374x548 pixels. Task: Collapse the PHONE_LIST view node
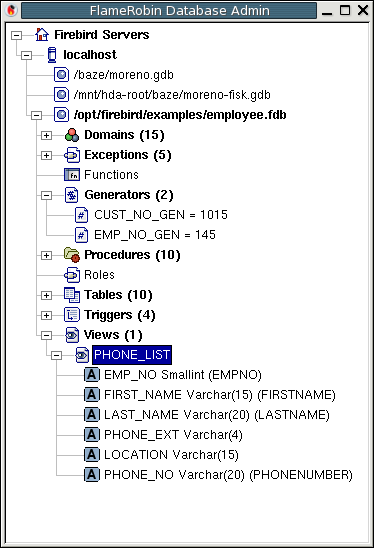[x=57, y=355]
